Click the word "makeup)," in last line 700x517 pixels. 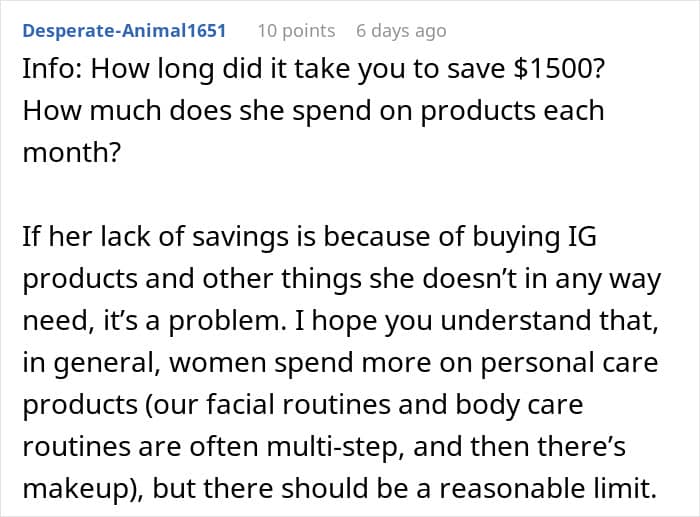[x=83, y=489]
